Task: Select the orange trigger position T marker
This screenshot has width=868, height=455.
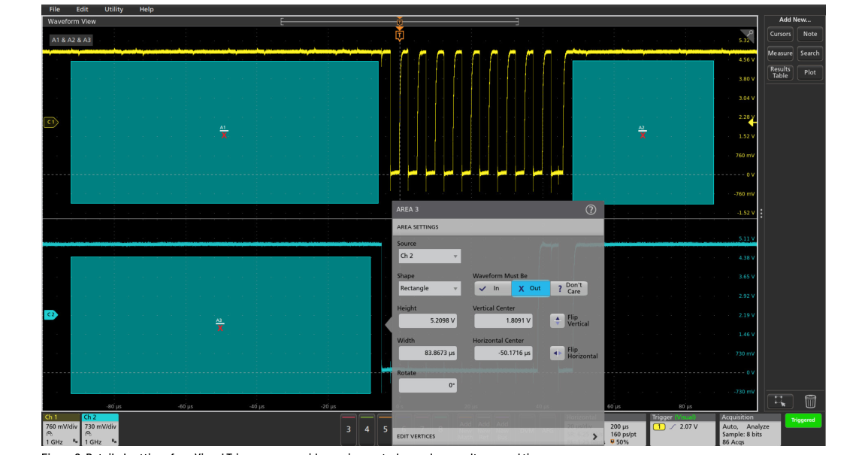Action: 399,35
